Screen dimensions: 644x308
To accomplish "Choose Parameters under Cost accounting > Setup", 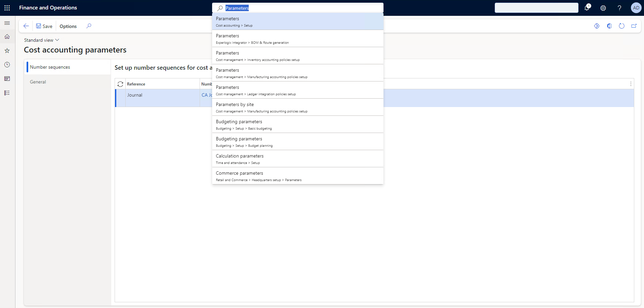I will pyautogui.click(x=298, y=22).
